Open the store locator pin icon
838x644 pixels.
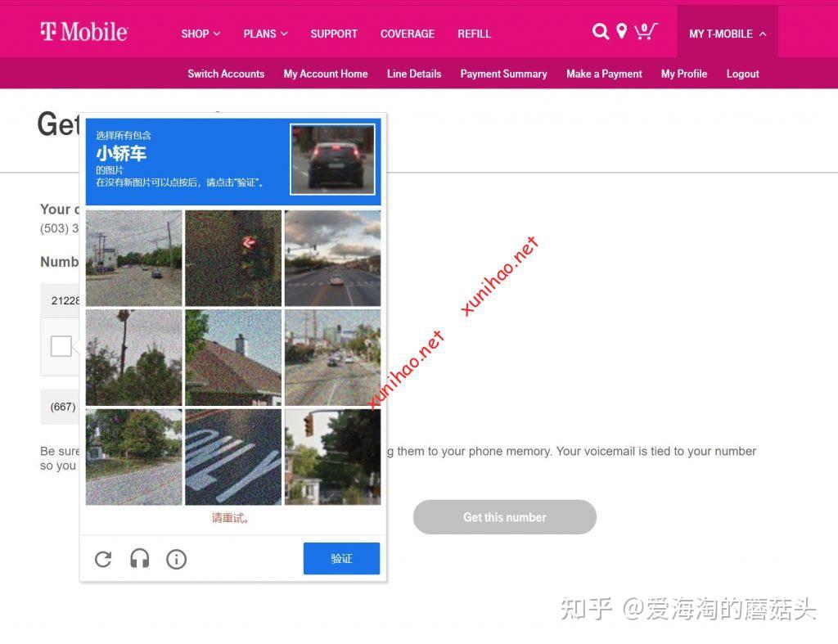(x=622, y=31)
